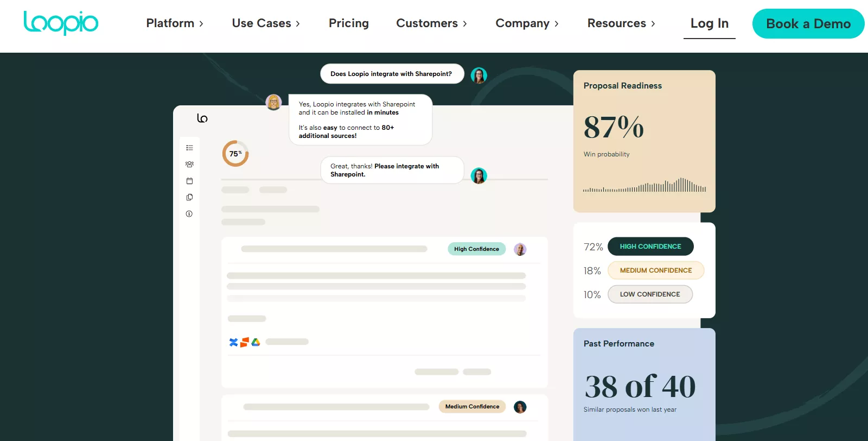Open the Company dropdown

(x=527, y=23)
